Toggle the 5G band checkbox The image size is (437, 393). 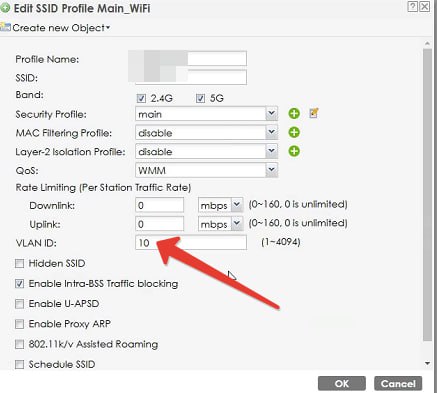pyautogui.click(x=200, y=98)
